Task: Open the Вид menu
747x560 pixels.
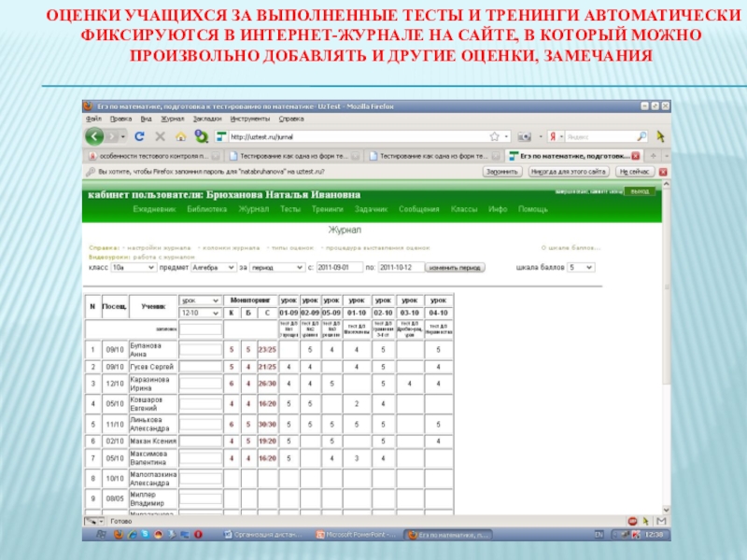Action: [147, 119]
